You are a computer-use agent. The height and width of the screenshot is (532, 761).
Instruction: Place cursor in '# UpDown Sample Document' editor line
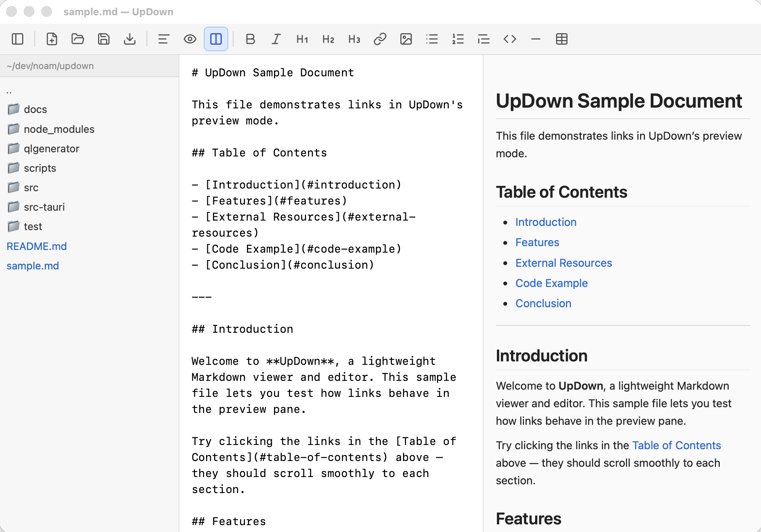[273, 73]
